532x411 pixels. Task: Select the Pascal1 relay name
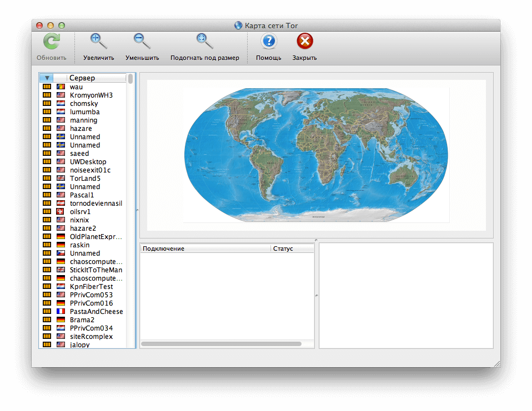pyautogui.click(x=82, y=195)
